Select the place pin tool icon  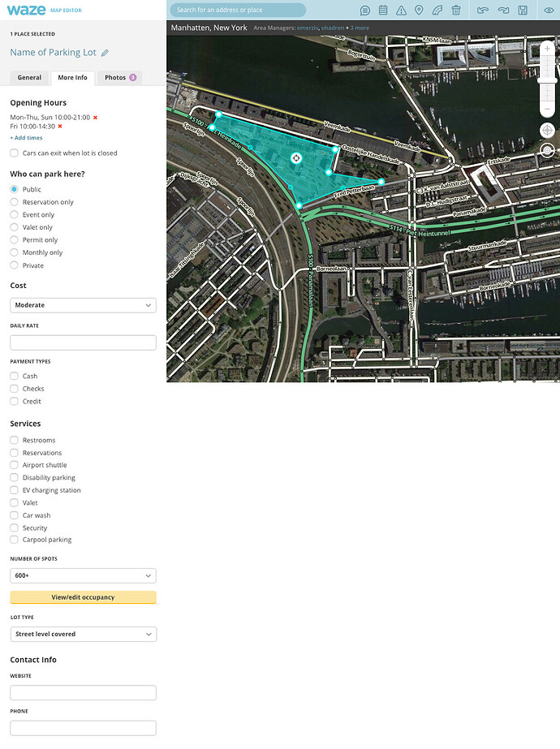(x=419, y=11)
